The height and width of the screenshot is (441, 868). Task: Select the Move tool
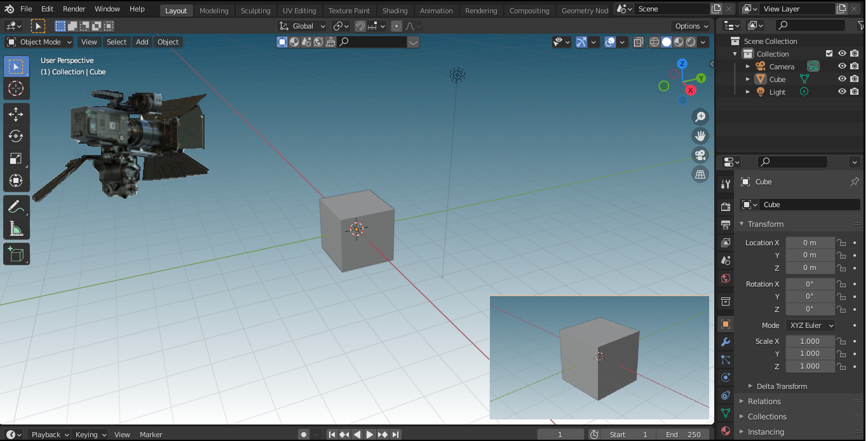point(17,114)
